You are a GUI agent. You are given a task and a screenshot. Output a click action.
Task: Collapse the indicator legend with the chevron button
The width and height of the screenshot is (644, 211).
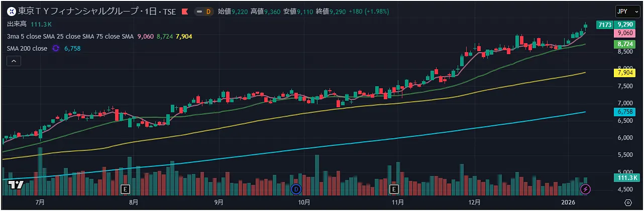coord(14,61)
